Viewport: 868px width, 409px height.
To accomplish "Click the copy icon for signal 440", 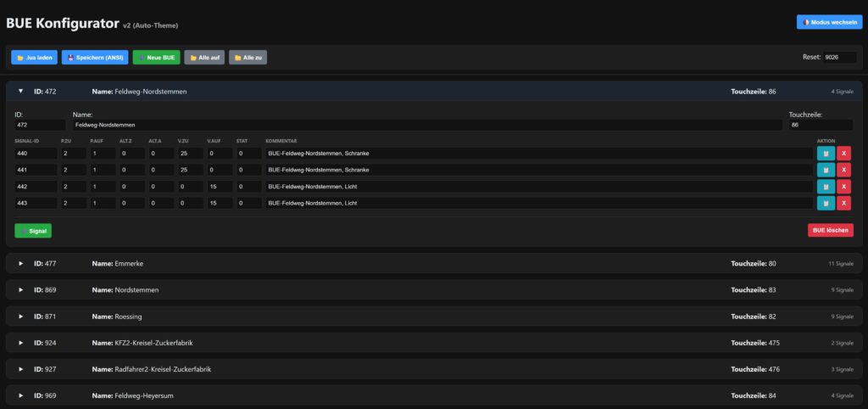I will [825, 154].
